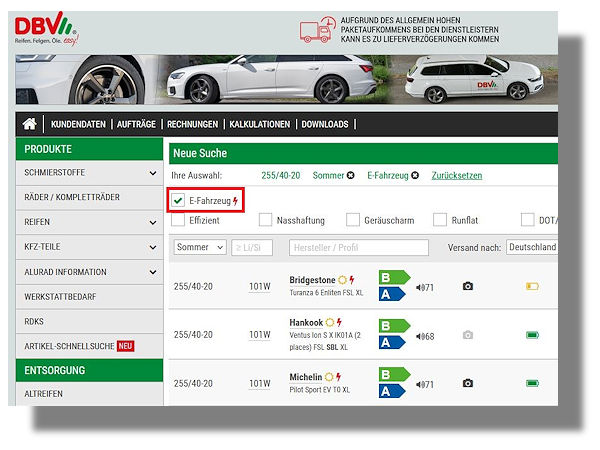Toggle the Runflat checkbox

(440, 220)
